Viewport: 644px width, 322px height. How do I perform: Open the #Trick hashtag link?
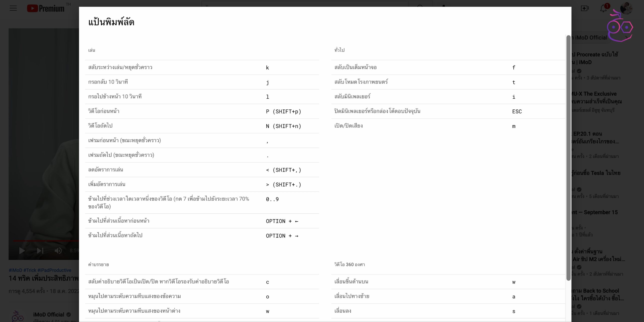pos(30,270)
